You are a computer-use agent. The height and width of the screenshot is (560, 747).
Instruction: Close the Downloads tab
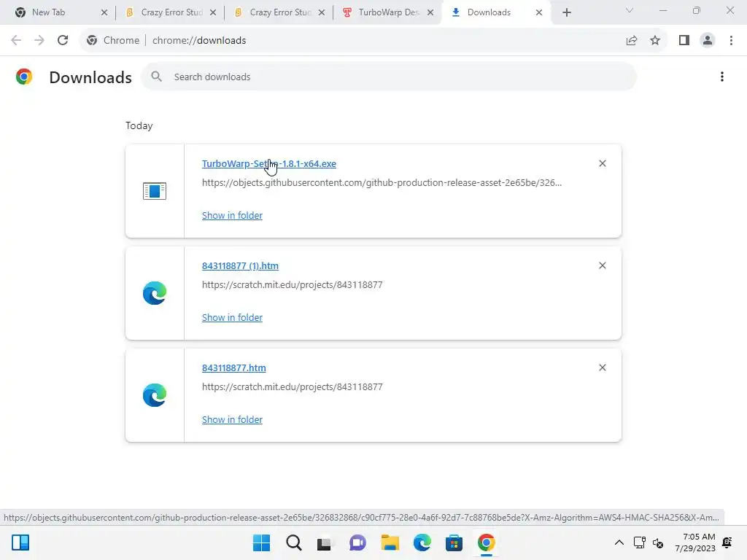539,12
